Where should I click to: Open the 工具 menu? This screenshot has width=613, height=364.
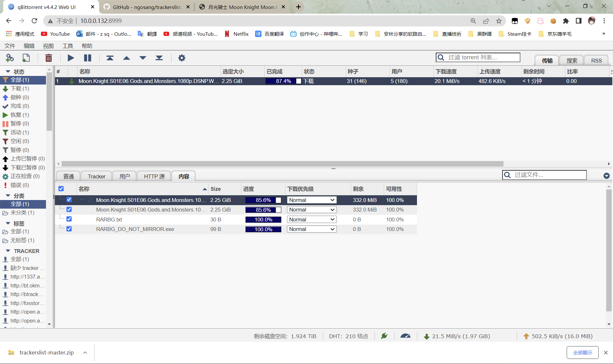67,46
